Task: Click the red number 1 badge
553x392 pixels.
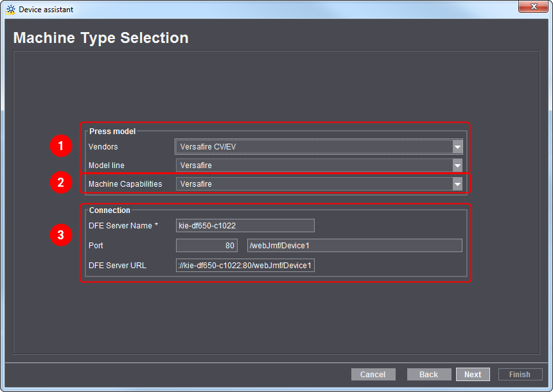Action: tap(60, 147)
